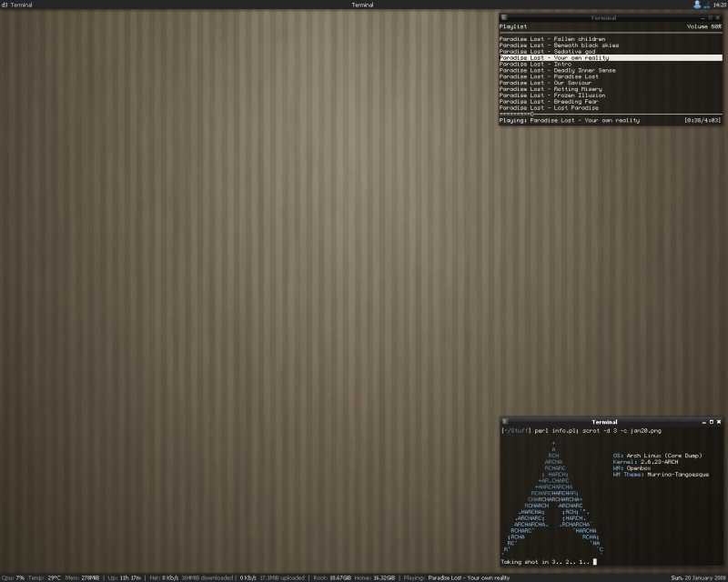Click the 'Playlist' header text

tap(513, 27)
